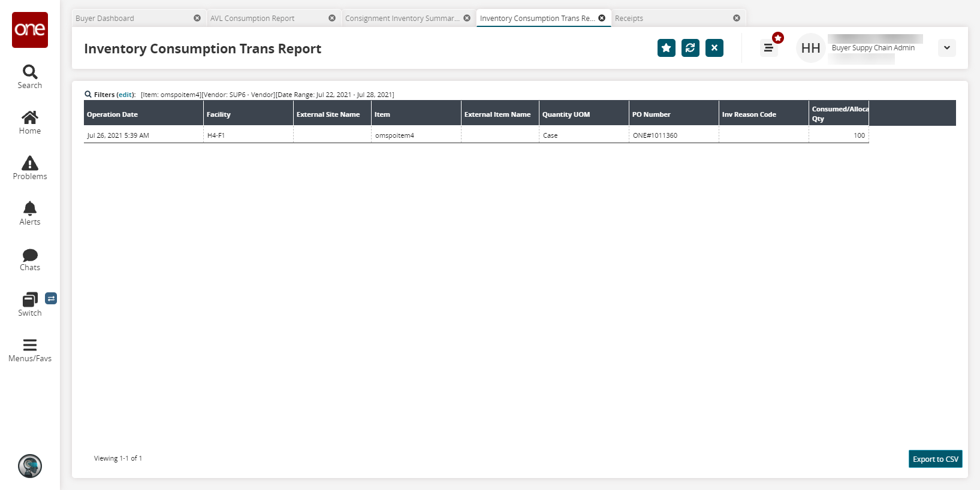Close report using the X button

click(714, 48)
